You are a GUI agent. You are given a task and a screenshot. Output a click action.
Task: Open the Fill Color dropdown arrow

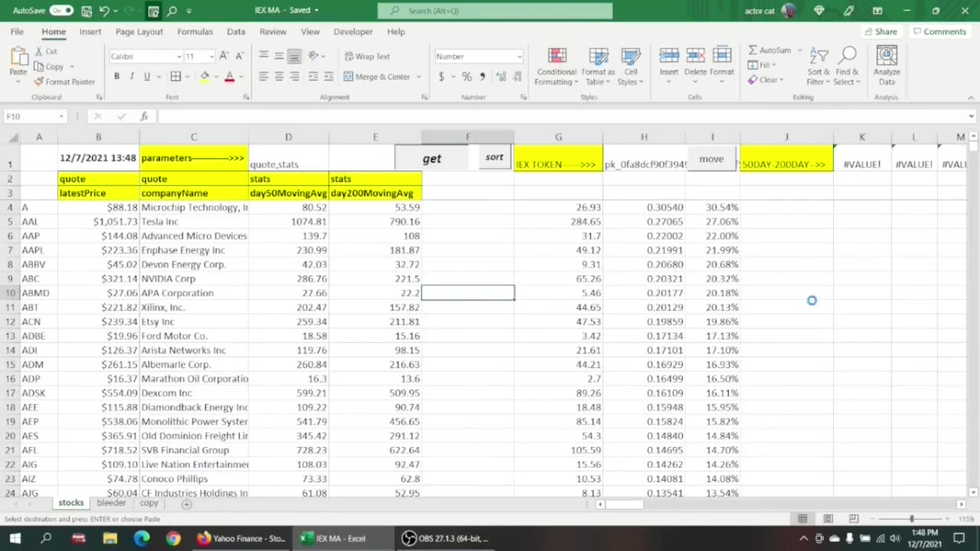(214, 77)
